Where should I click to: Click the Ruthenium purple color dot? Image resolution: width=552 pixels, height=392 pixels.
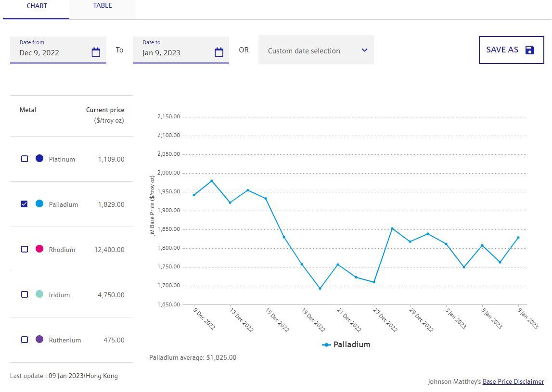(39, 339)
